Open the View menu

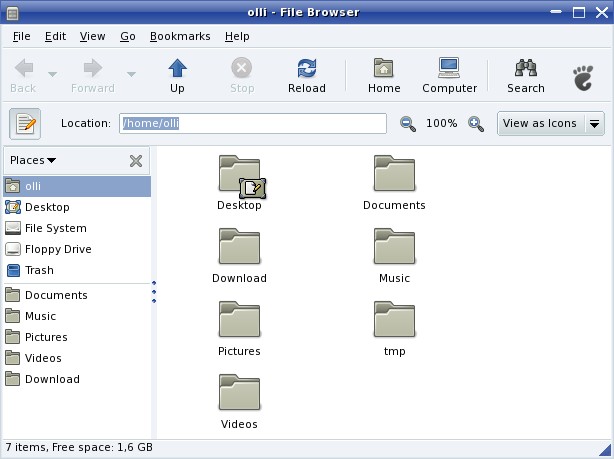pyautogui.click(x=92, y=36)
